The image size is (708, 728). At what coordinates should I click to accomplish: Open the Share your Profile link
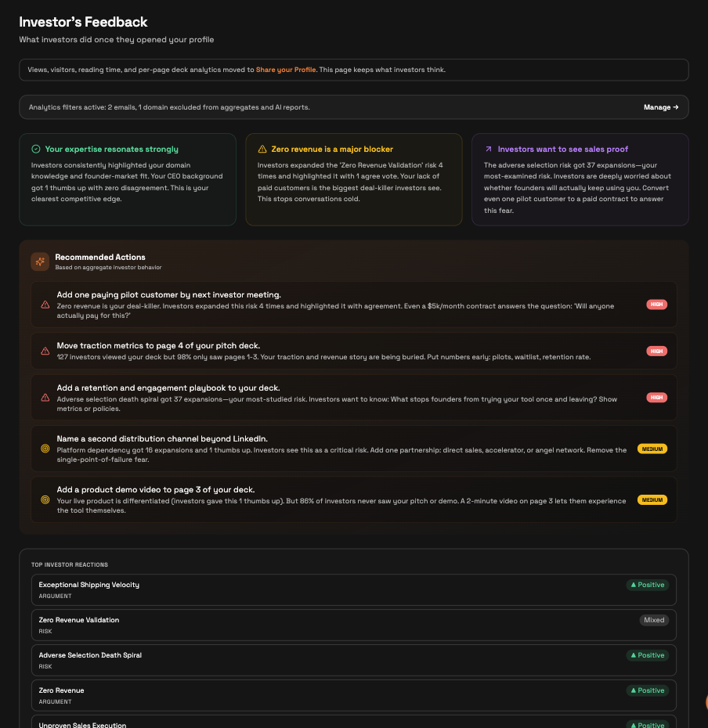(286, 70)
